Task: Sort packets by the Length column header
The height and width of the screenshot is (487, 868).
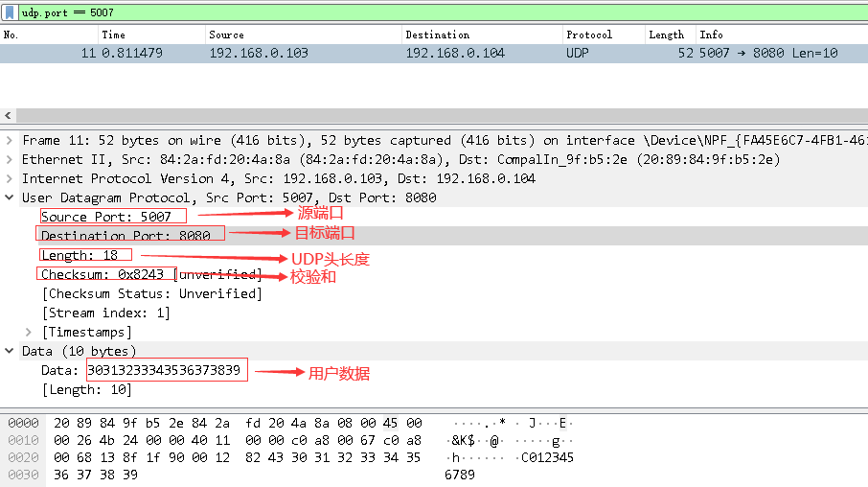Action: [671, 35]
